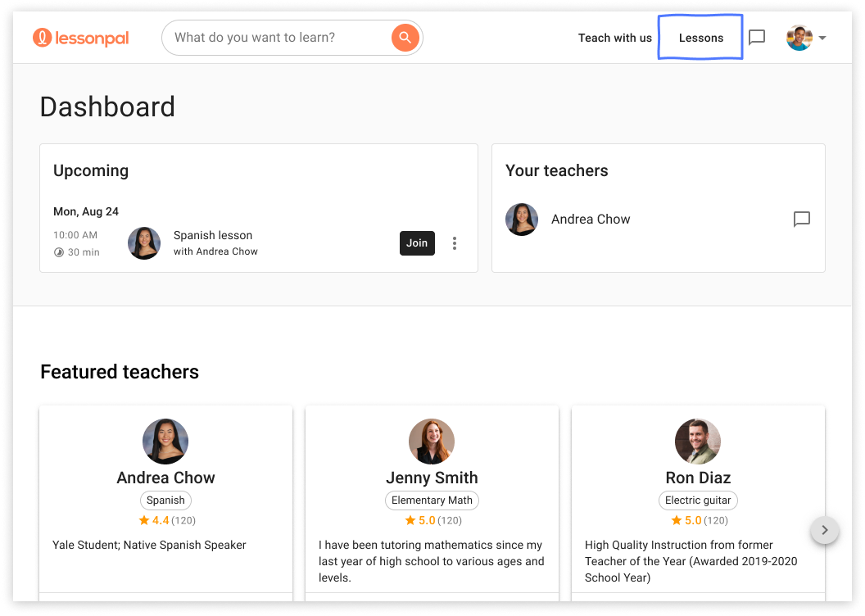Click the star rating on Andrea Chow's card
Image resolution: width=865 pixels, height=616 pixels.
click(x=166, y=520)
